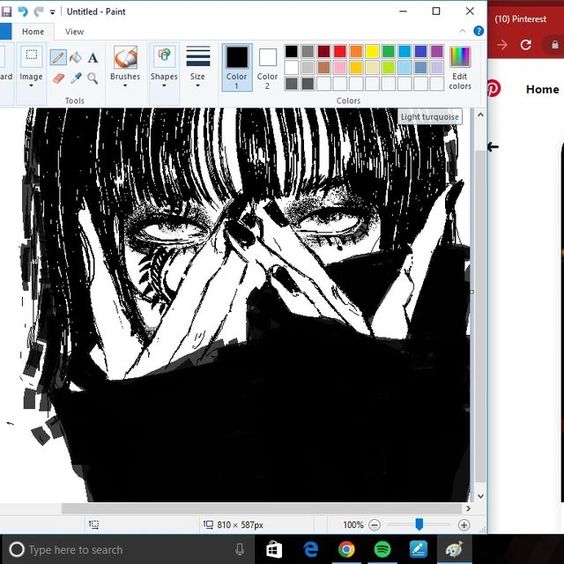Switch to the Home ribbon tab
Viewport: 564px width, 564px height.
tap(33, 32)
